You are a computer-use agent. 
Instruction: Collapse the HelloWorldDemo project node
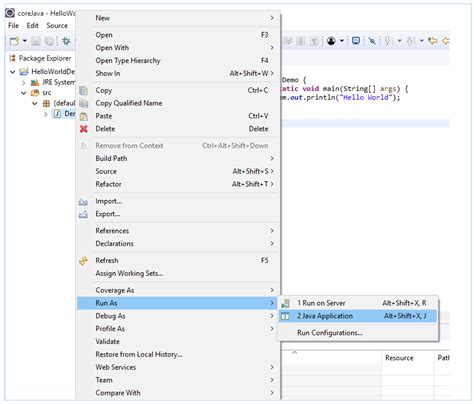point(13,72)
